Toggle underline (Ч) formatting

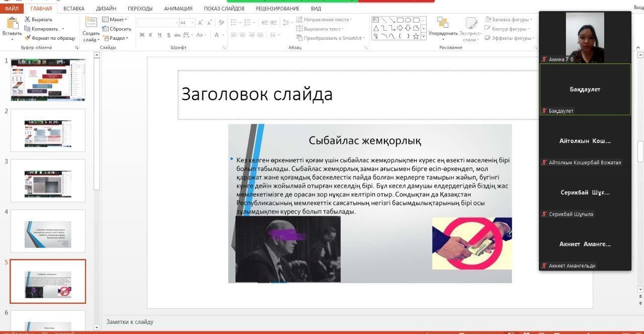coord(159,35)
